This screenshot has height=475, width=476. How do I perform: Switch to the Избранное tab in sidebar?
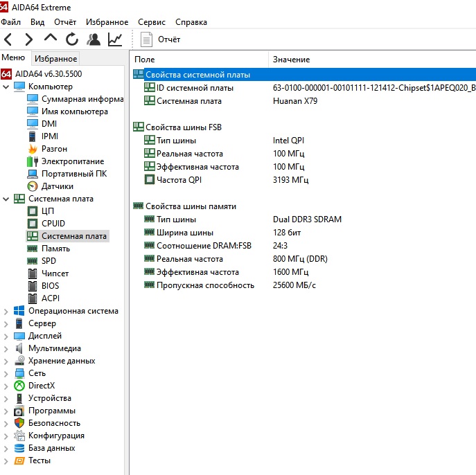coord(55,59)
